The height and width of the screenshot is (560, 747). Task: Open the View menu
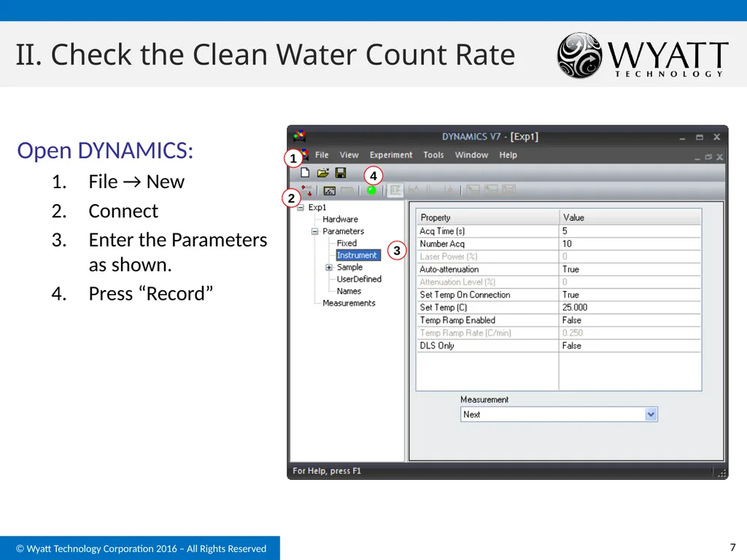[349, 155]
